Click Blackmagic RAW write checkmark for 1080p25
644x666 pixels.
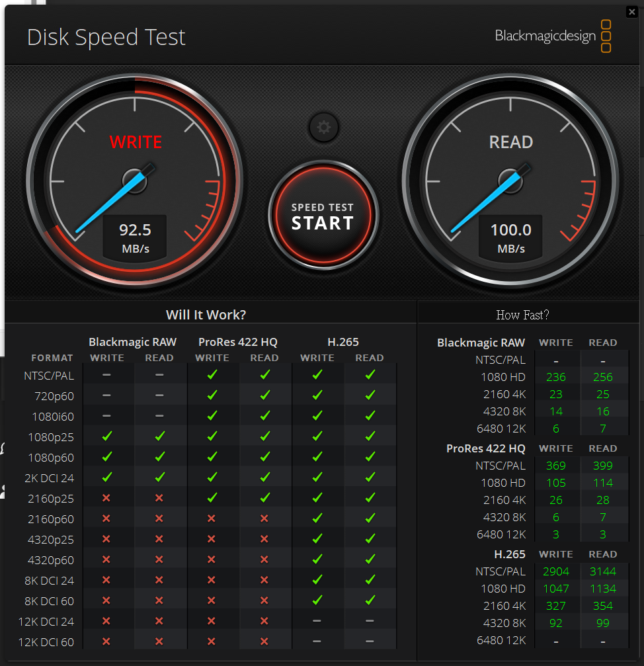click(107, 437)
